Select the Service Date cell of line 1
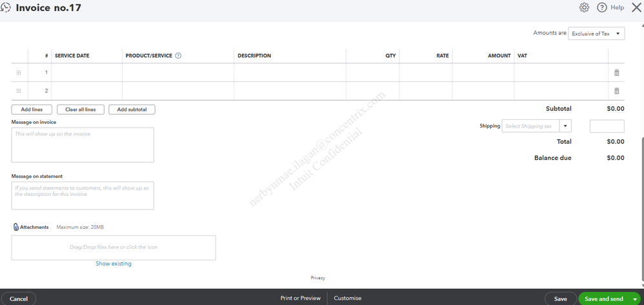Screen dimensions: 644x305 [x=87, y=73]
